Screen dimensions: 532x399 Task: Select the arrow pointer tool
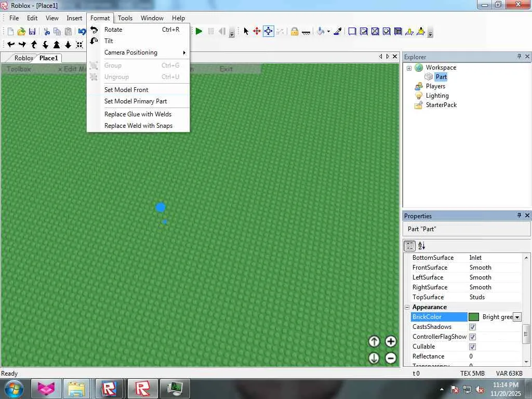pos(246,32)
